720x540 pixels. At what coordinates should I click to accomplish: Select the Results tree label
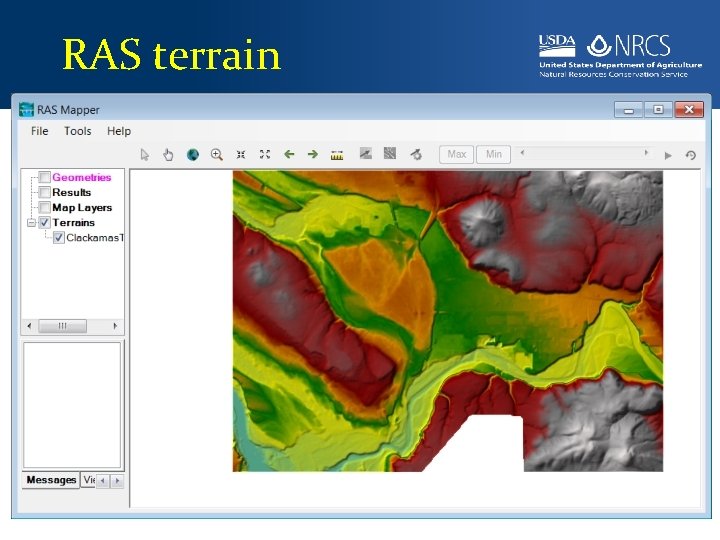[x=72, y=192]
